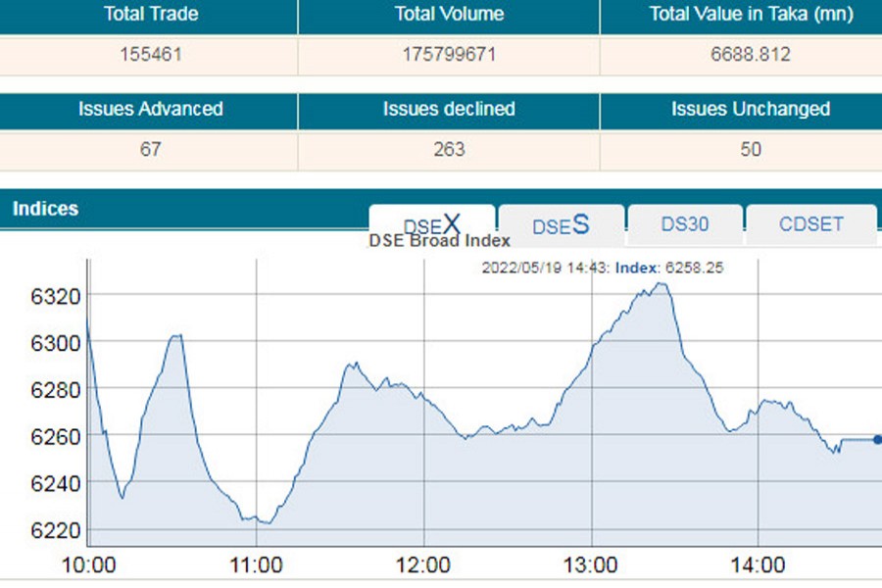Click the Issues Advanced header

[150, 109]
